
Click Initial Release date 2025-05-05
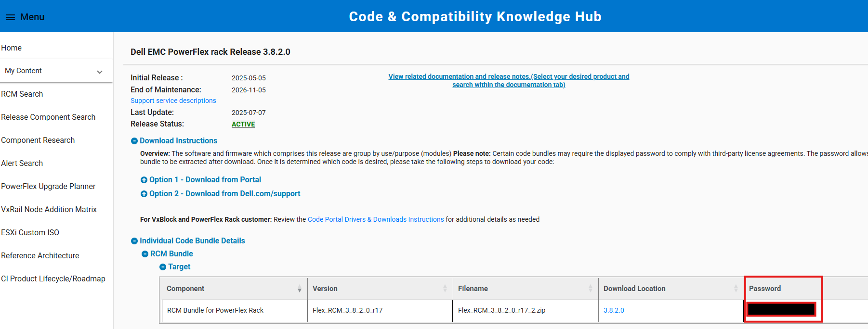249,78
